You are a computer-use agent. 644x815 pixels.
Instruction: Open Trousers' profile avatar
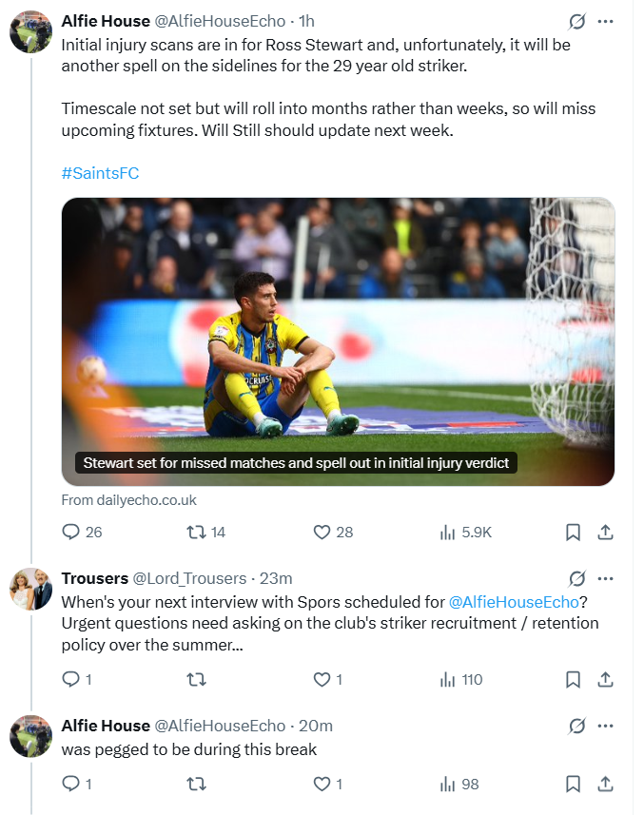29,592
